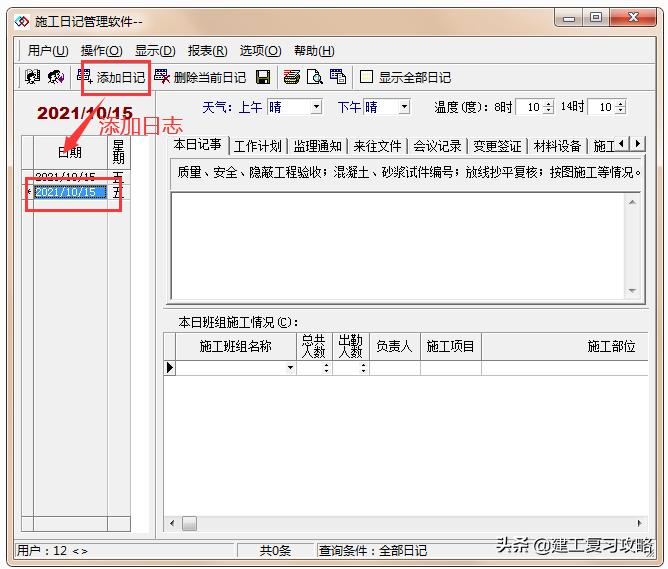The height and width of the screenshot is (569, 668).
Task: Click the 添加日记 toolbar button
Action: pyautogui.click(x=112, y=77)
